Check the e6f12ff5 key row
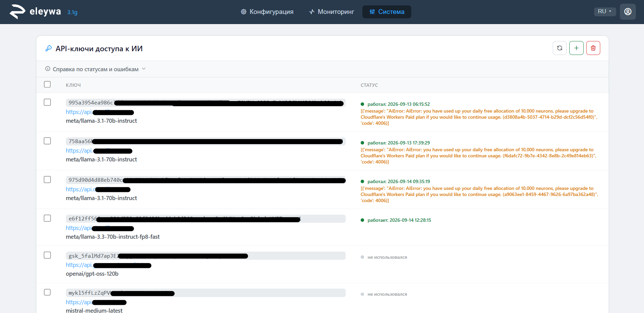Viewport: 644px width, 313px height. 48,218
